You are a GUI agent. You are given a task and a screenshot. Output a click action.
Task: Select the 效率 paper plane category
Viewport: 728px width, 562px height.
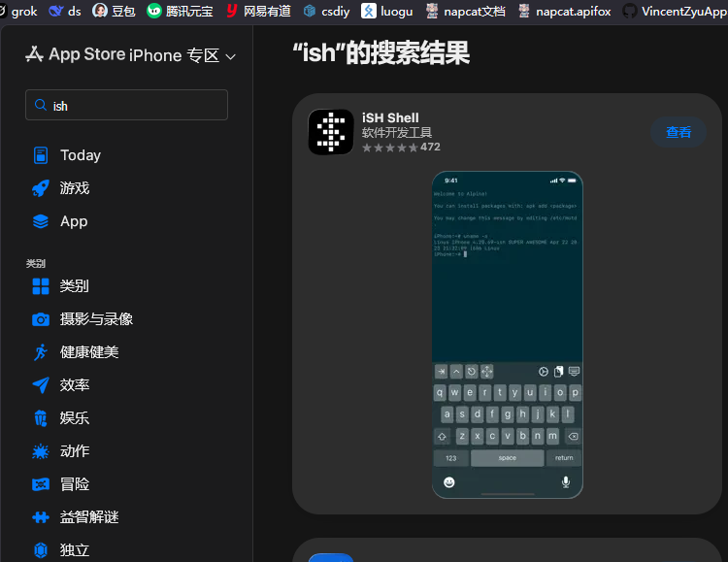pos(61,385)
